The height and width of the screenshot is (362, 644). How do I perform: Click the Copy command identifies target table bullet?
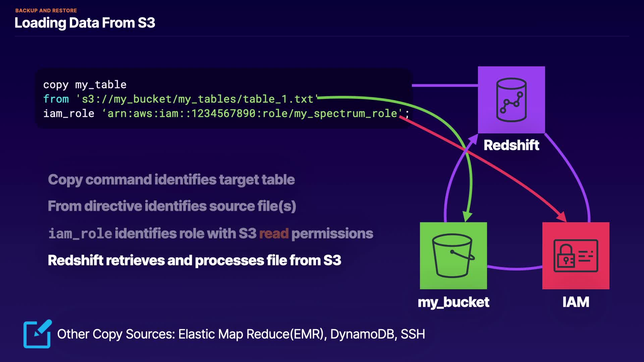pos(171,180)
